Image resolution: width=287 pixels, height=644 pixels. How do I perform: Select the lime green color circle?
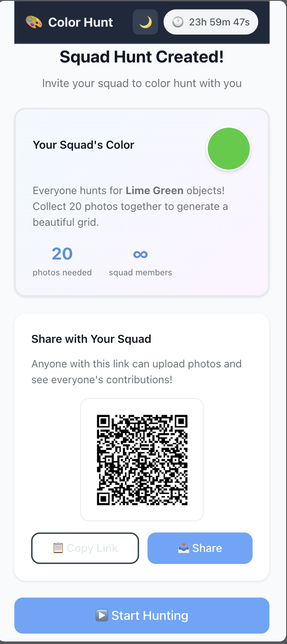229,148
